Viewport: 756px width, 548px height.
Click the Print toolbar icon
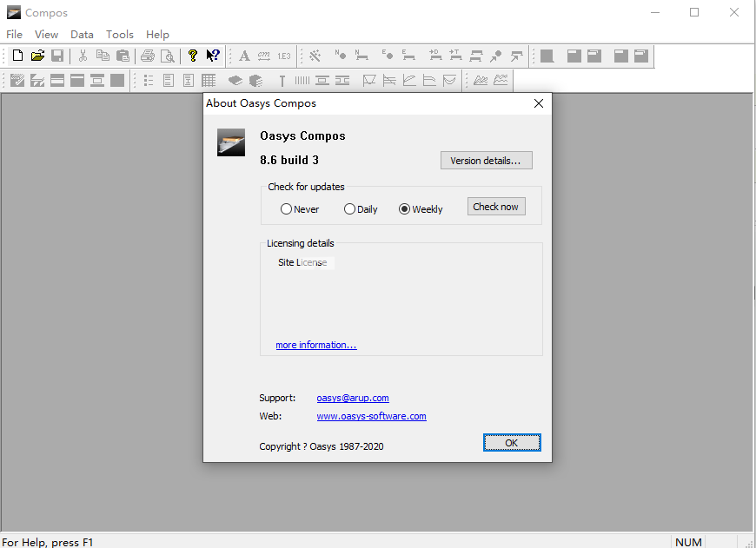(148, 56)
